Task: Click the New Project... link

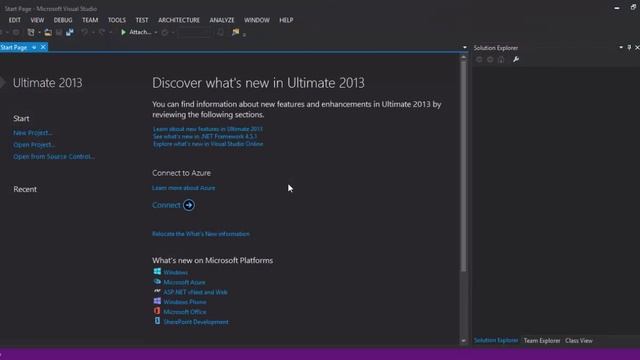Action: 33,133
